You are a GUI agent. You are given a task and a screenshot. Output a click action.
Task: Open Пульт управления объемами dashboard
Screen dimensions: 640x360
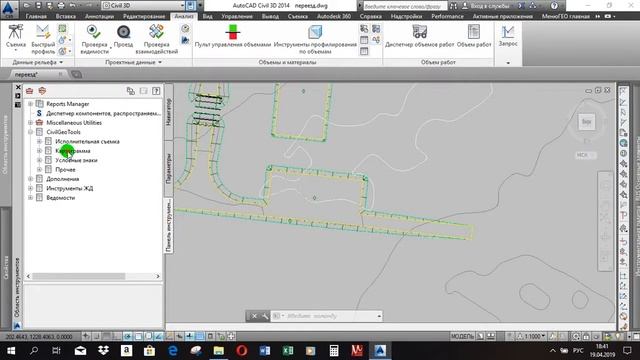pyautogui.click(x=233, y=37)
